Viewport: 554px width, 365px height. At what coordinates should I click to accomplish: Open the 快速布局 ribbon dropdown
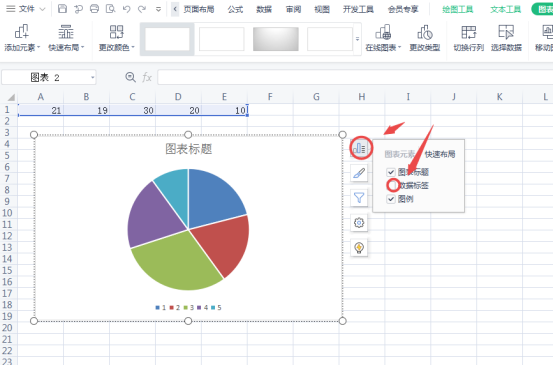pyautogui.click(x=66, y=38)
